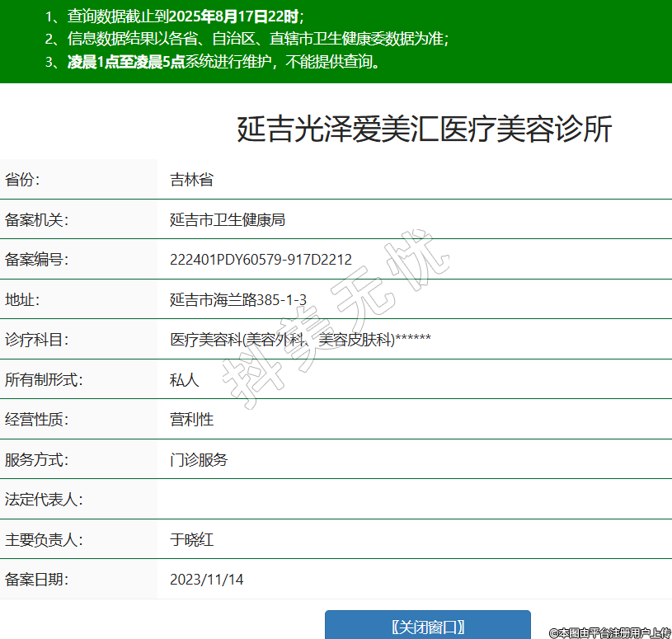Screen dimensions: 672x639
Task: Click the address value 延吉市海兰路385-1-3
Action: click(238, 299)
